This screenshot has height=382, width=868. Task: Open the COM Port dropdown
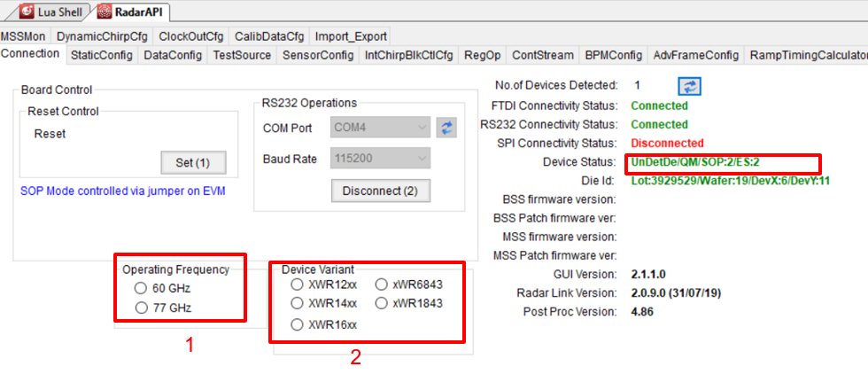[x=381, y=128]
